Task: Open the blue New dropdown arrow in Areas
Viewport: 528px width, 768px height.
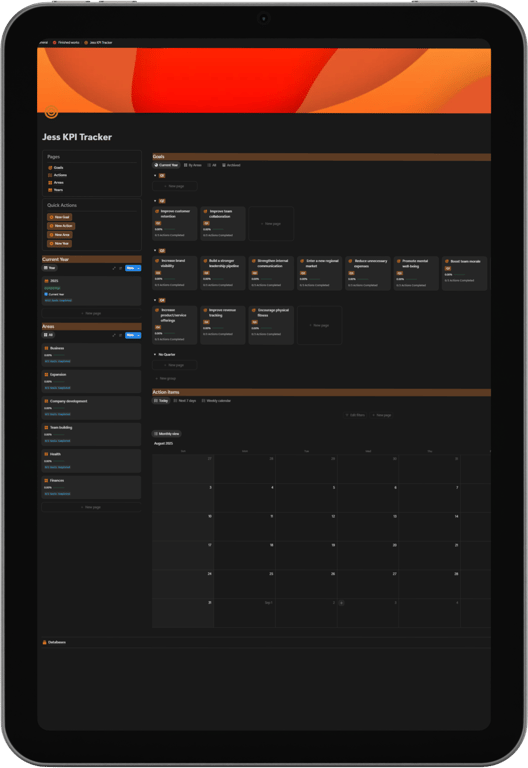Action: click(139, 335)
